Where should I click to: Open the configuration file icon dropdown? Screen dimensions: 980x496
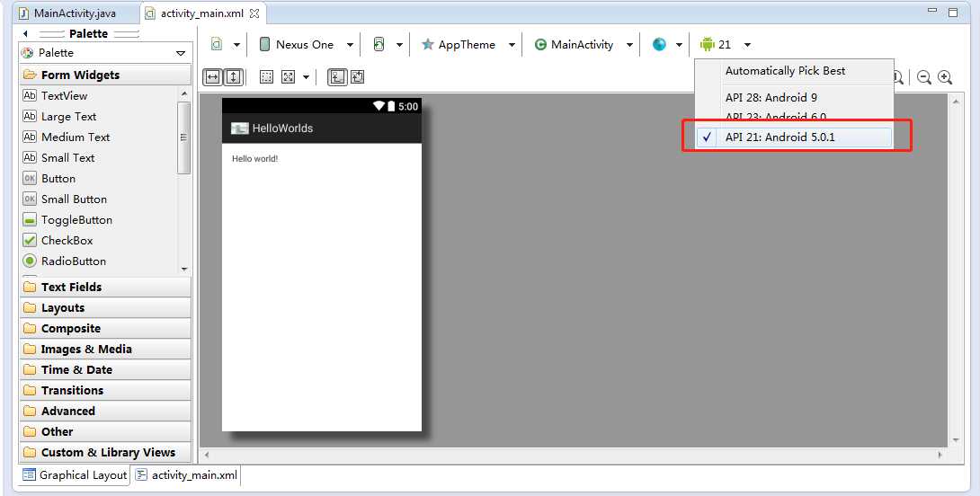pos(236,45)
